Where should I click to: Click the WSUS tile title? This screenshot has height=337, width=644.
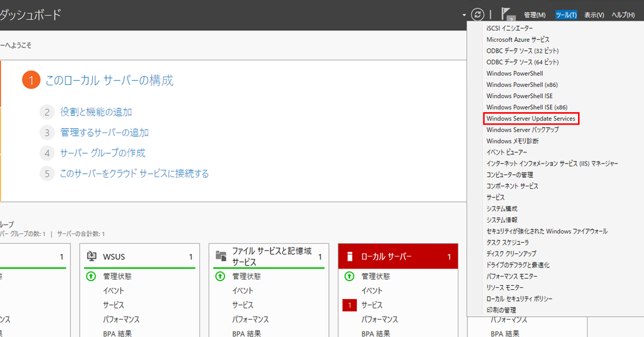point(114,257)
